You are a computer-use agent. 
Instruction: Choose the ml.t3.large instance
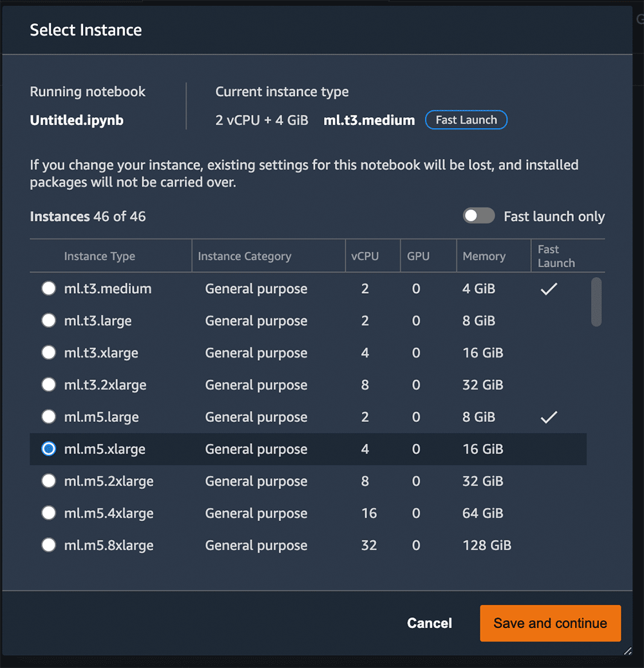[x=48, y=320]
